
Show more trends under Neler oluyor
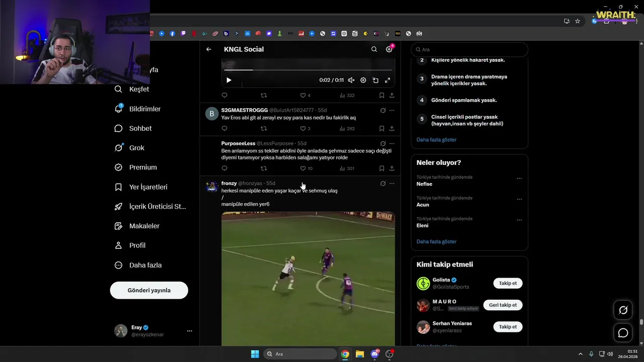pyautogui.click(x=436, y=241)
